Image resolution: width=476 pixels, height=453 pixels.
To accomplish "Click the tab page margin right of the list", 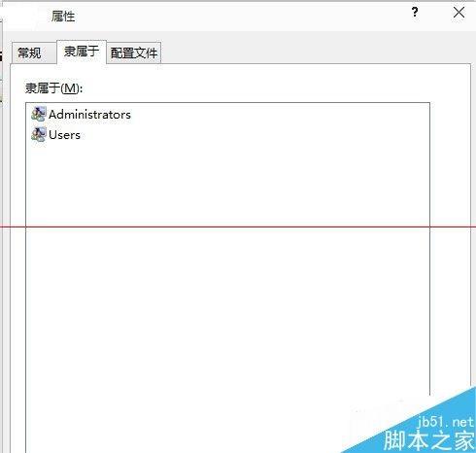I will coord(450,226).
